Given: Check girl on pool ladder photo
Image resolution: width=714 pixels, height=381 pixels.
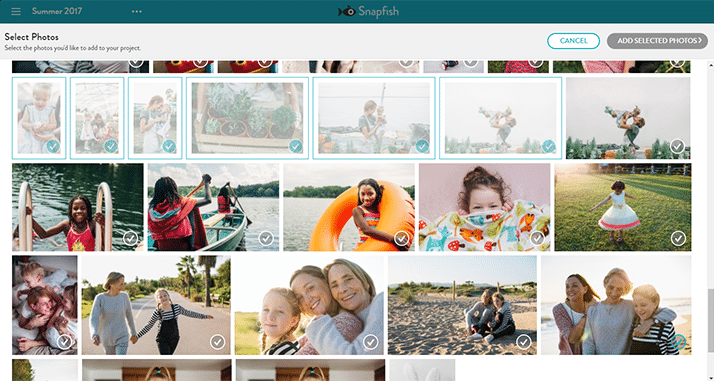Looking at the screenshot, I should 130,238.
